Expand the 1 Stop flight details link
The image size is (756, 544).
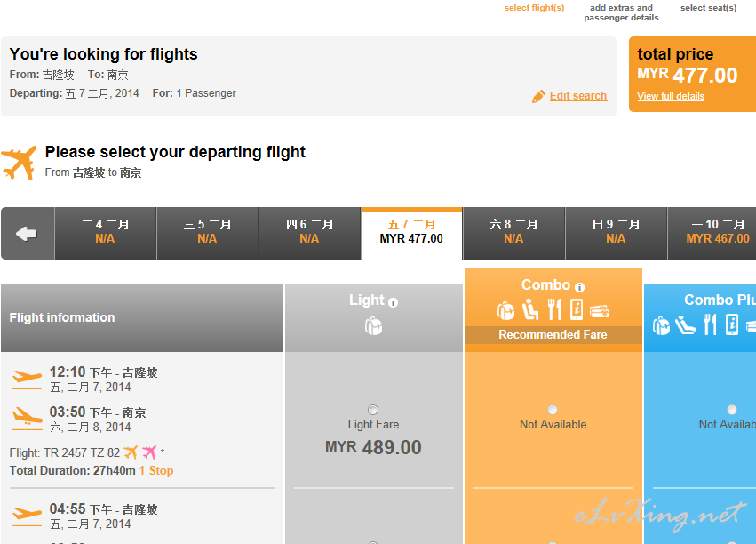pyautogui.click(x=156, y=471)
